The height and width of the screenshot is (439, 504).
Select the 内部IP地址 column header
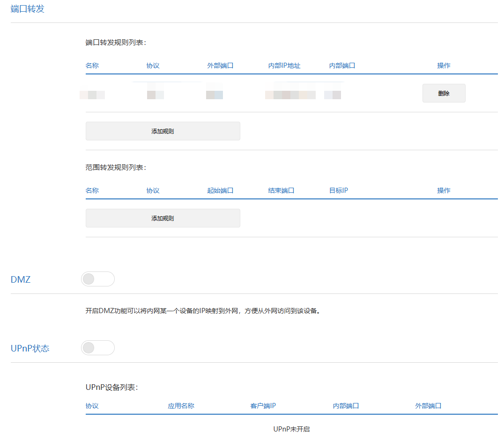tap(284, 66)
